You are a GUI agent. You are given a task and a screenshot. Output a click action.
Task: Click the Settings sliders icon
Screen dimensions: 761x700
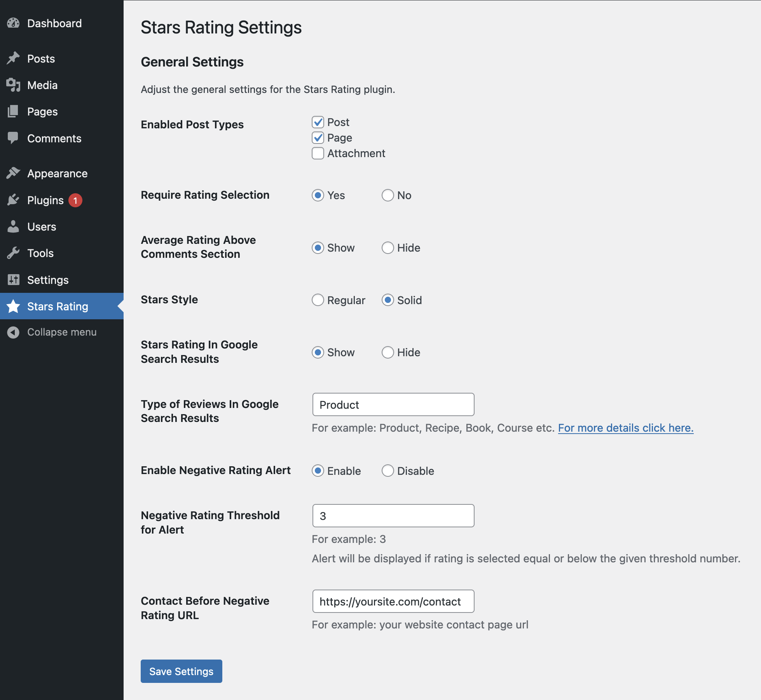(x=13, y=280)
